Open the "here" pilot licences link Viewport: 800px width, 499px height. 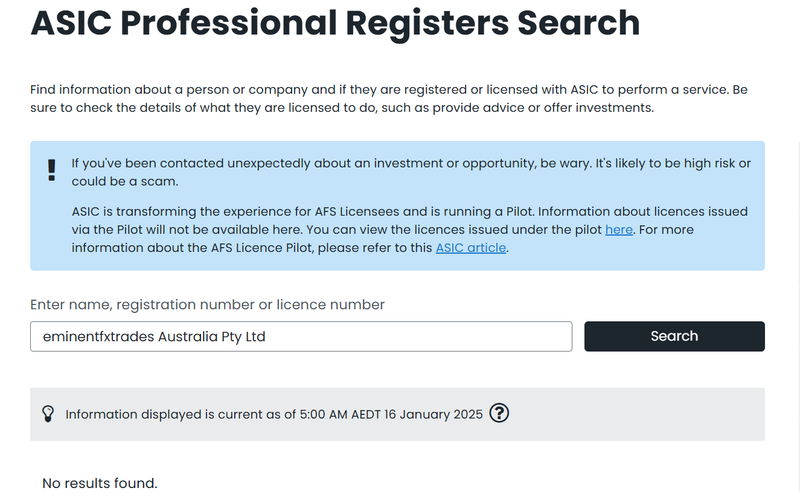(x=619, y=230)
